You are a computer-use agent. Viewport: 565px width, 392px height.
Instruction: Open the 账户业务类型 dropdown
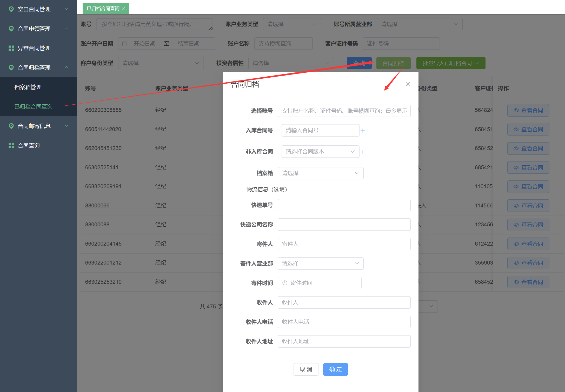click(x=292, y=24)
